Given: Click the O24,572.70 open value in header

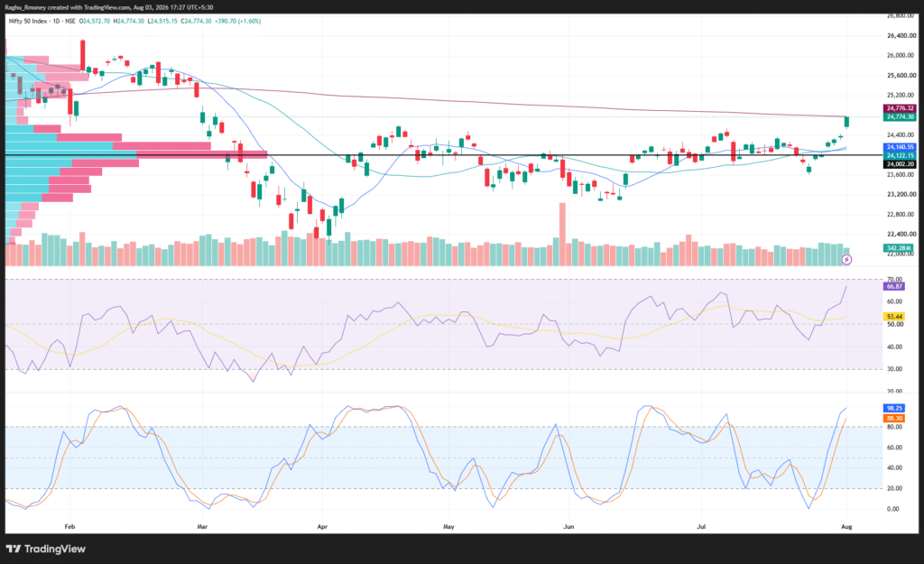Looking at the screenshot, I should 95,22.
